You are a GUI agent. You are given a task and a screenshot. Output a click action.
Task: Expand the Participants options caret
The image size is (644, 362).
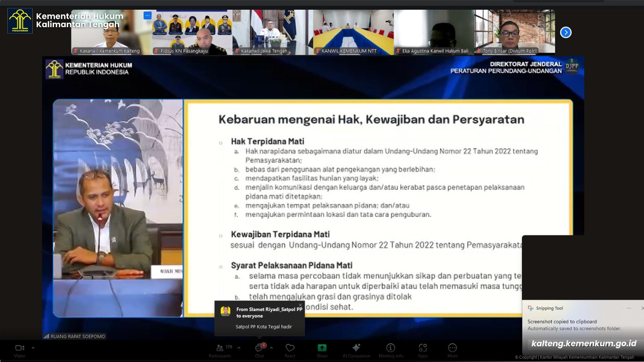coord(239,348)
